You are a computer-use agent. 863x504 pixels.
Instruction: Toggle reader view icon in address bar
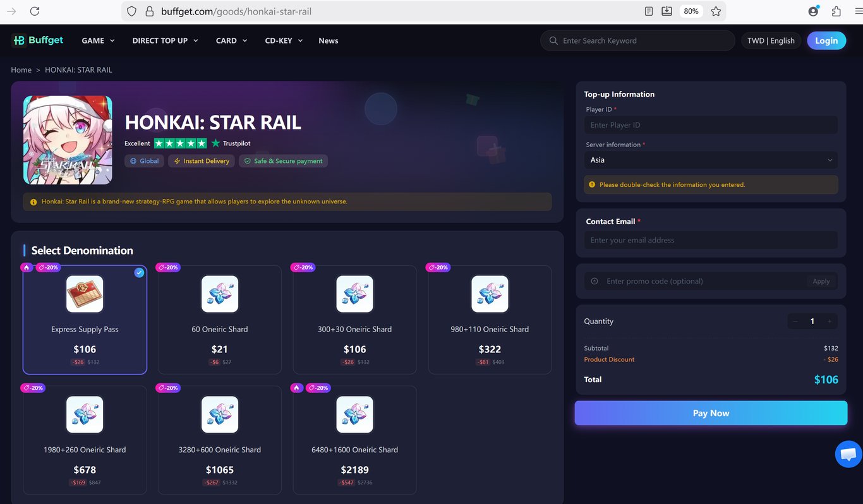pos(649,11)
